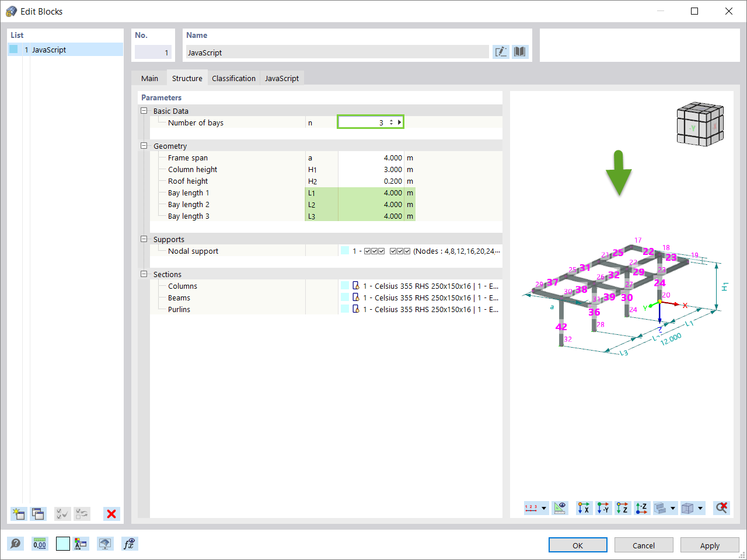Open the comment editor pencil icon beside Name
The width and height of the screenshot is (747, 560).
(501, 51)
